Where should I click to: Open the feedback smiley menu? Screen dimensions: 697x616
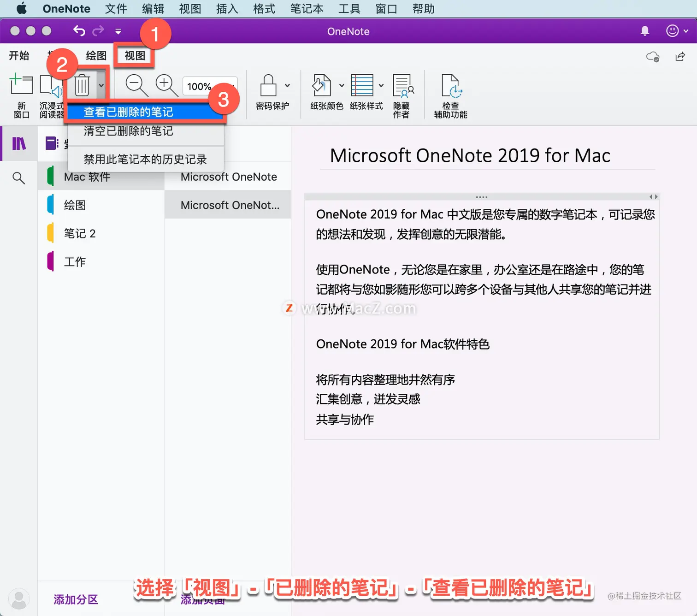point(677,31)
